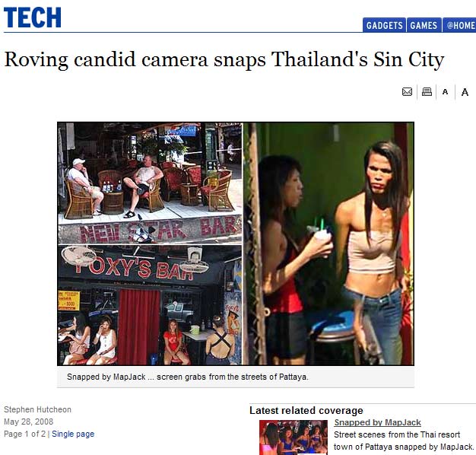
Task: Open the Gadgets tab
Action: pos(384,25)
